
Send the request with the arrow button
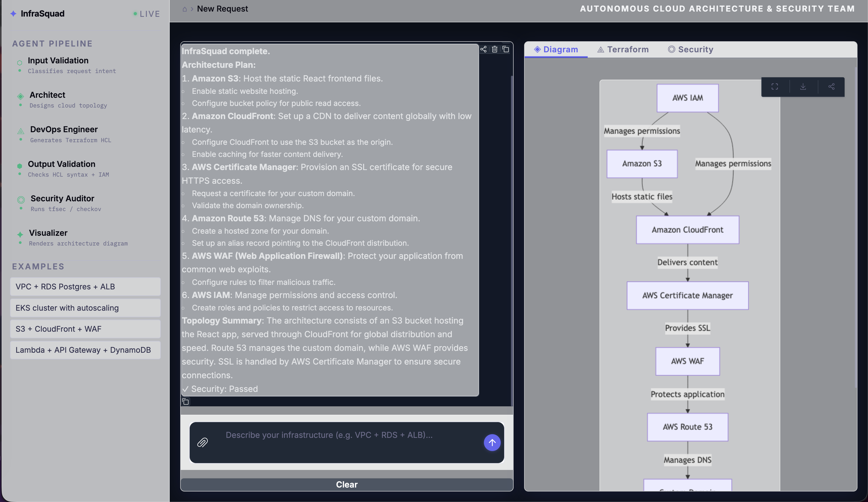coord(492,443)
